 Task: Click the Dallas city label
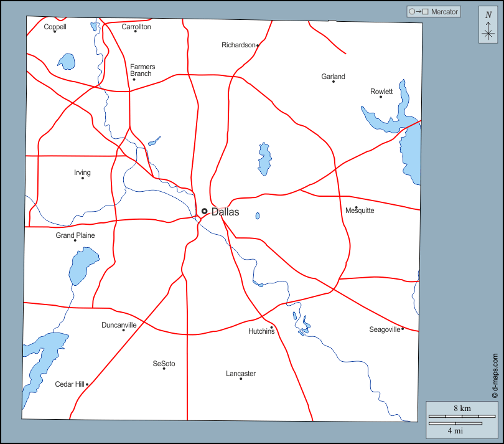pyautogui.click(x=225, y=212)
